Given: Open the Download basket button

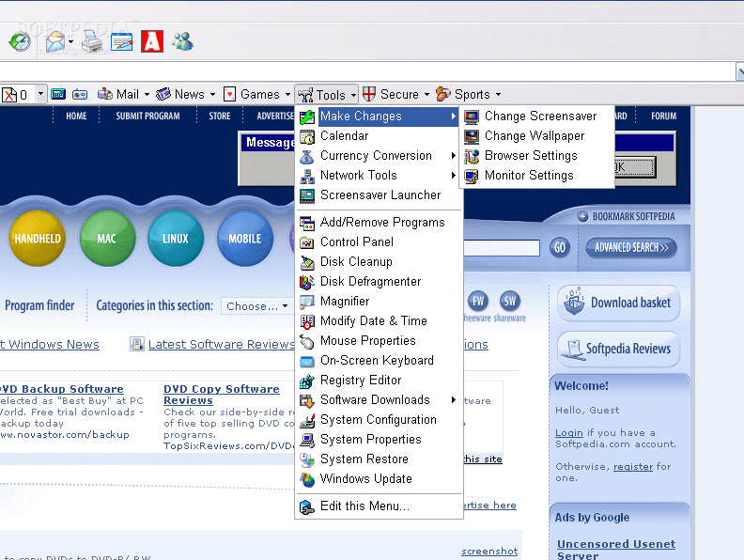Looking at the screenshot, I should [x=619, y=303].
